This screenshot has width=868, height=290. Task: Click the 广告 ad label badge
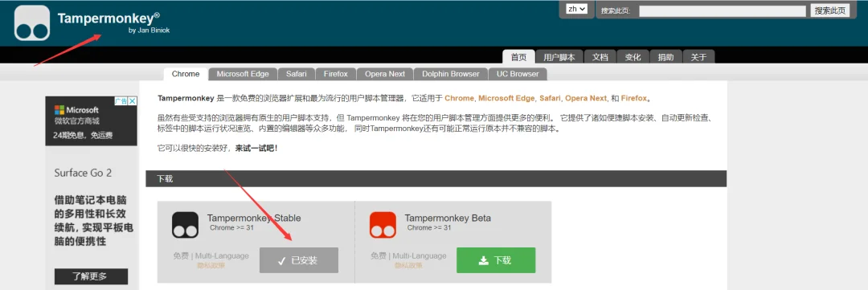point(121,100)
